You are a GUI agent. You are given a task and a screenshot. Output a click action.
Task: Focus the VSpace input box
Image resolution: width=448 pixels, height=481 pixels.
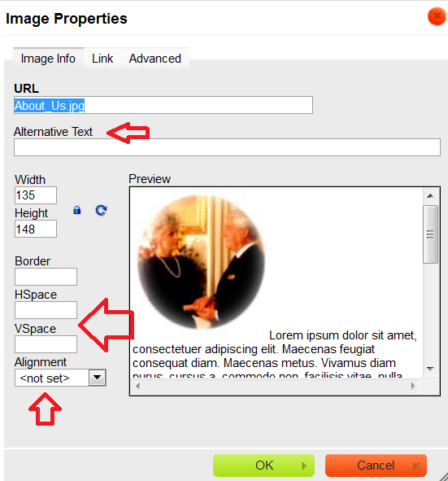(x=46, y=344)
